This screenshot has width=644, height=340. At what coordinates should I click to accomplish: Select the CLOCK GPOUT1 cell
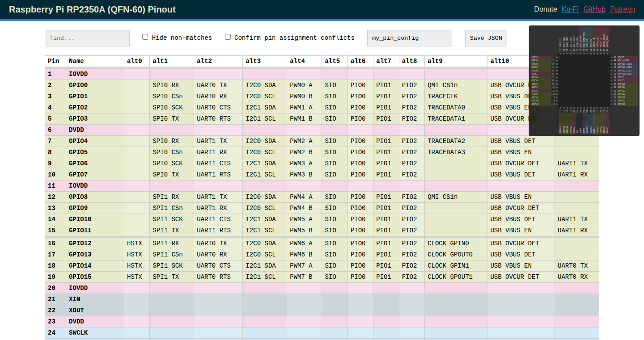click(x=456, y=277)
